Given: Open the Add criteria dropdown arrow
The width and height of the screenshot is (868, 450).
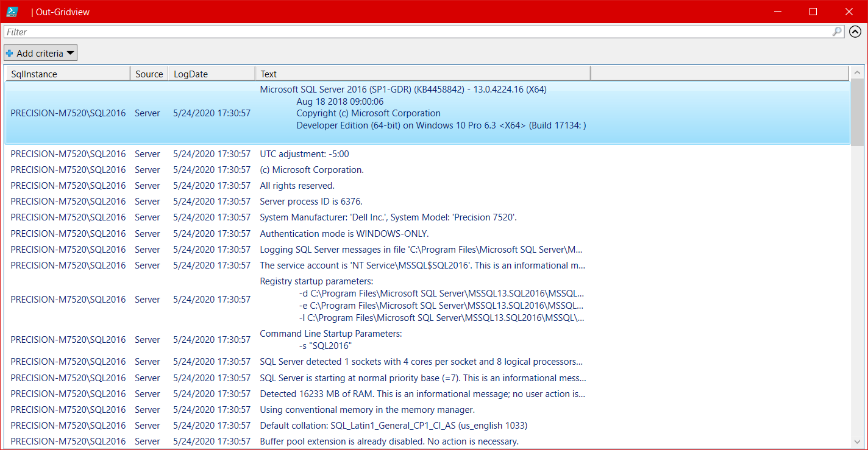Looking at the screenshot, I should (x=70, y=54).
